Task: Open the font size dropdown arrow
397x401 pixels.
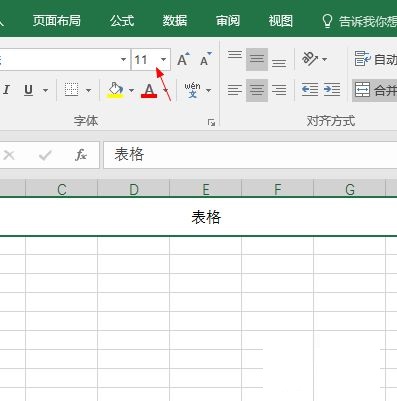Action: (x=163, y=60)
